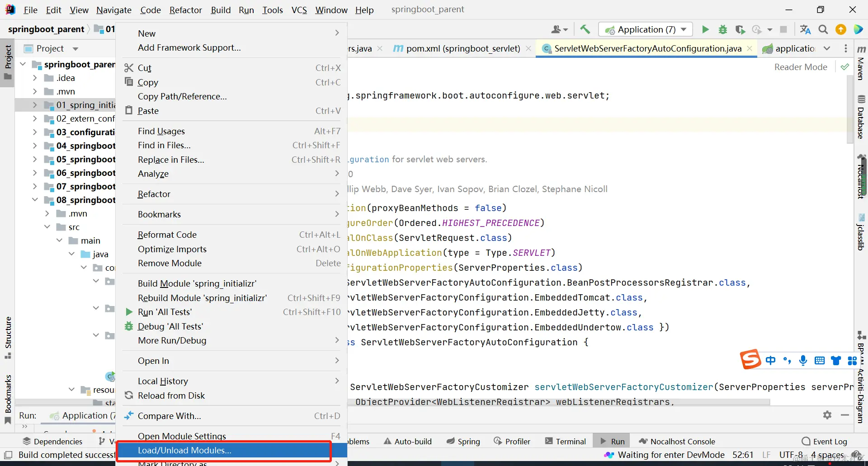Collapse the src folder node
868x466 pixels.
(x=47, y=227)
